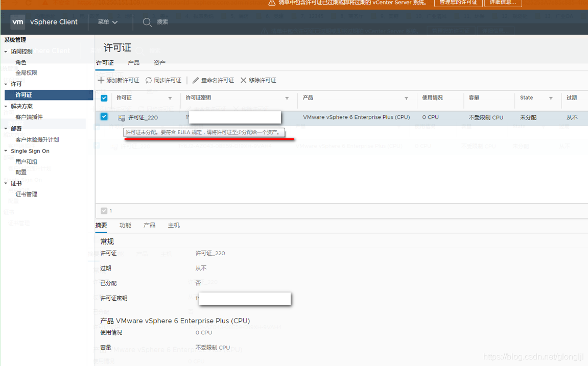Open the filter on the 产品 column
The width and height of the screenshot is (588, 366).
[x=406, y=98]
